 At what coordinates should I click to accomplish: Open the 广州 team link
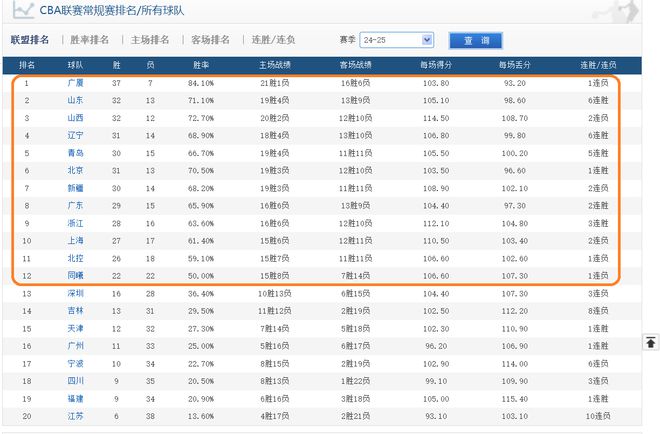[75, 346]
